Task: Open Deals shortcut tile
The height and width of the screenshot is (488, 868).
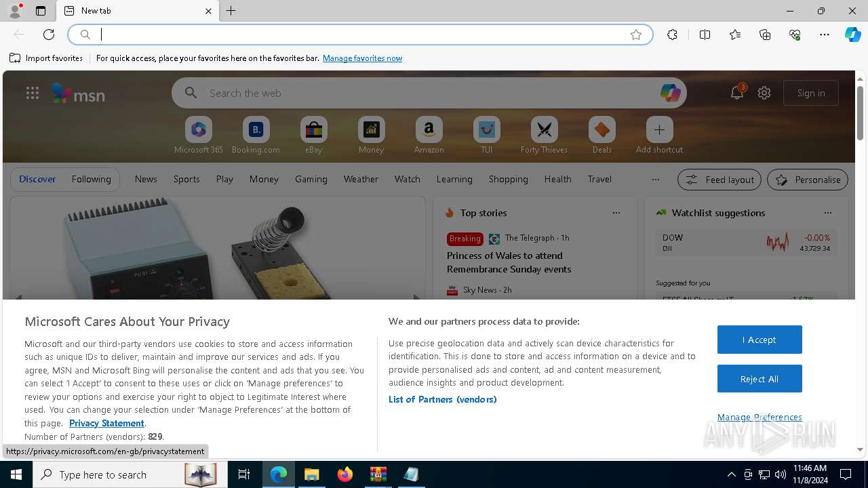Action: pyautogui.click(x=601, y=136)
